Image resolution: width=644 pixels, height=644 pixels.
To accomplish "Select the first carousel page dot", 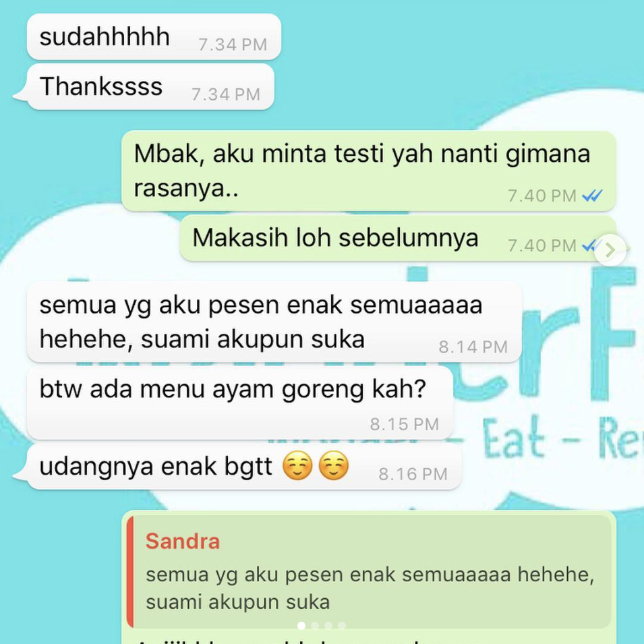I will (x=301, y=626).
